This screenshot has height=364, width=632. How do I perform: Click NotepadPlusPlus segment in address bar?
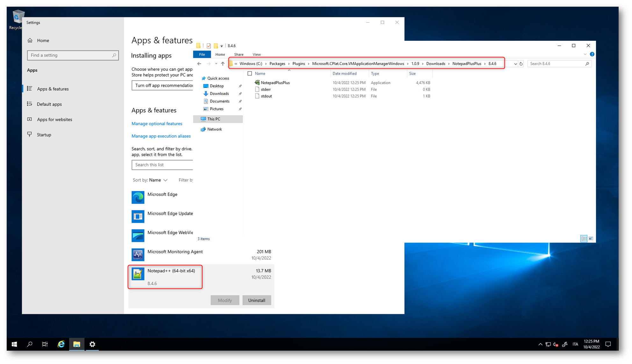pyautogui.click(x=467, y=64)
